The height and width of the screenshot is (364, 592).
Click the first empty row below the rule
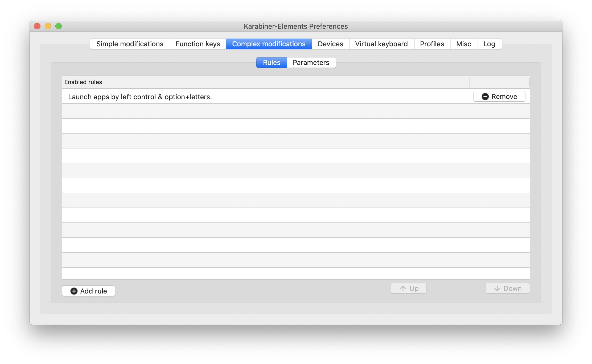click(266, 111)
